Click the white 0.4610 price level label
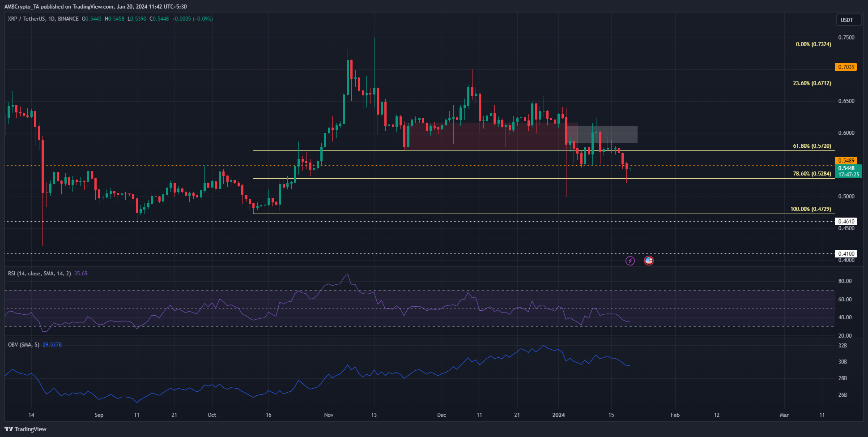The height and width of the screenshot is (437, 868). 846,221
